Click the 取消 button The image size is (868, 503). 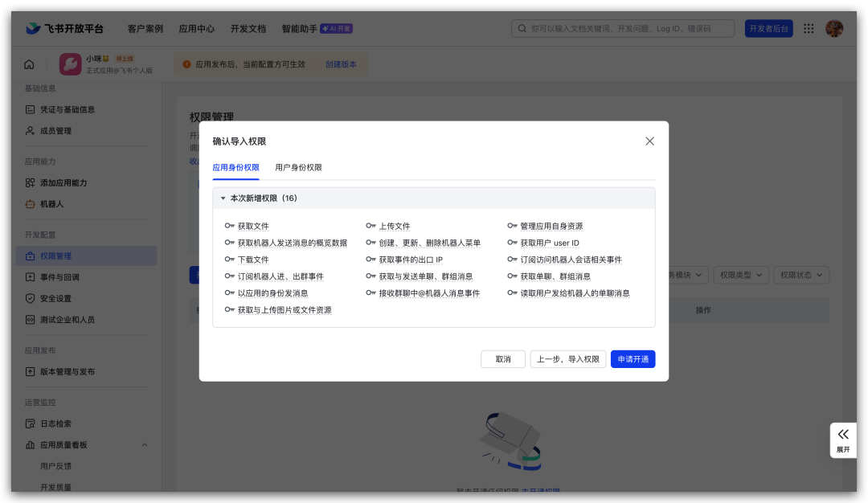(503, 359)
